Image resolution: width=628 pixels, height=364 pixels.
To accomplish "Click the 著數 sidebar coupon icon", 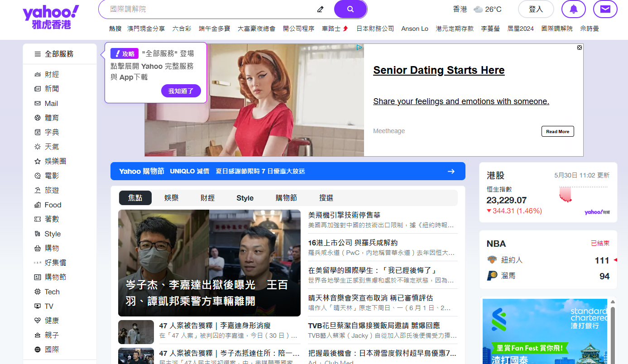I will [x=38, y=219].
